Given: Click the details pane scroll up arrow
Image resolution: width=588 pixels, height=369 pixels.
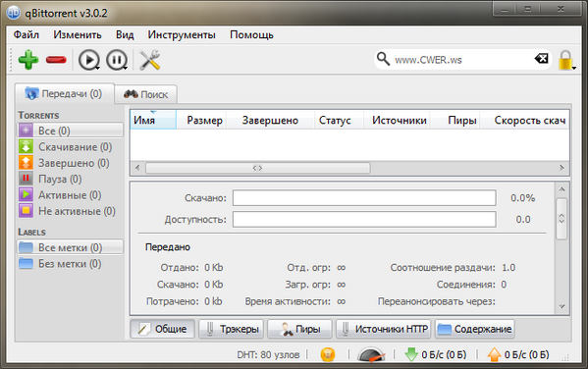Looking at the screenshot, I should pos(561,189).
